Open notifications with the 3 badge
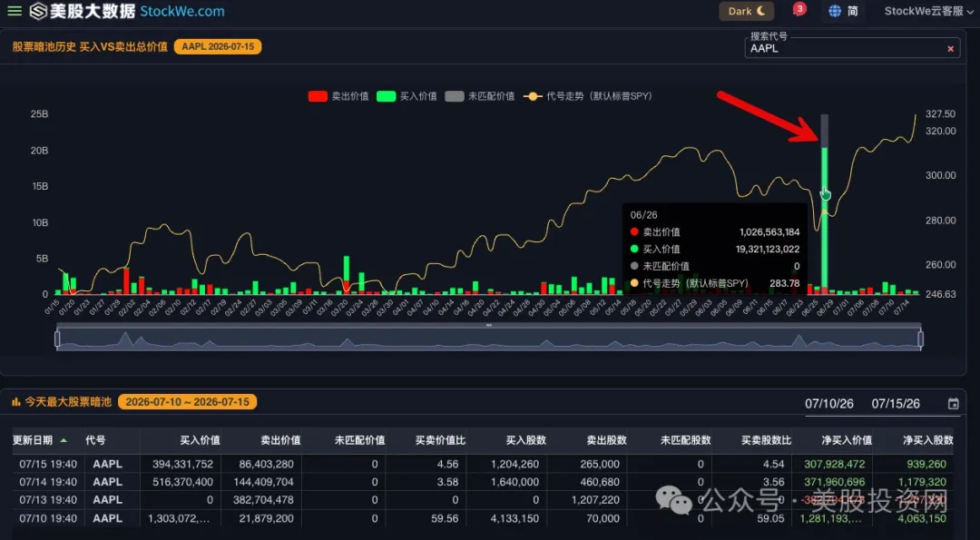Viewport: 980px width, 540px height. (799, 10)
